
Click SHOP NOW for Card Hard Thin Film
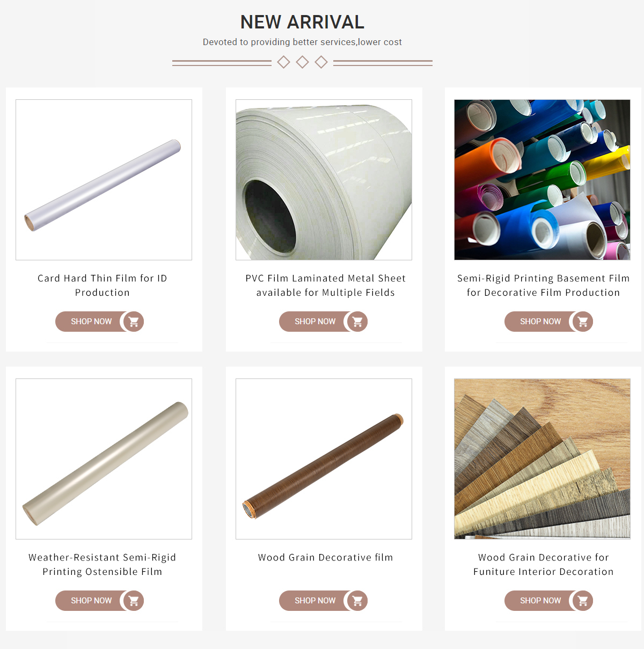coord(91,322)
